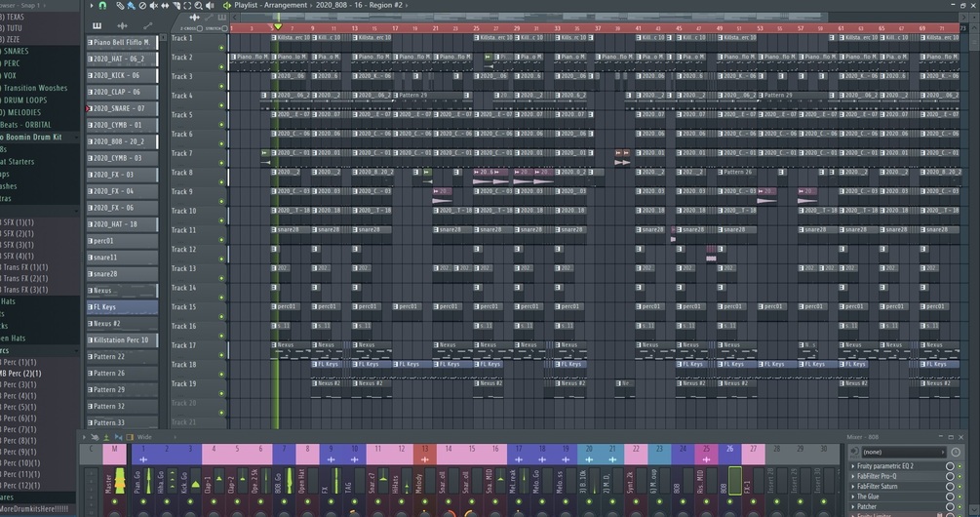
Task: Mute Track 4 with its green switch
Action: click(221, 105)
